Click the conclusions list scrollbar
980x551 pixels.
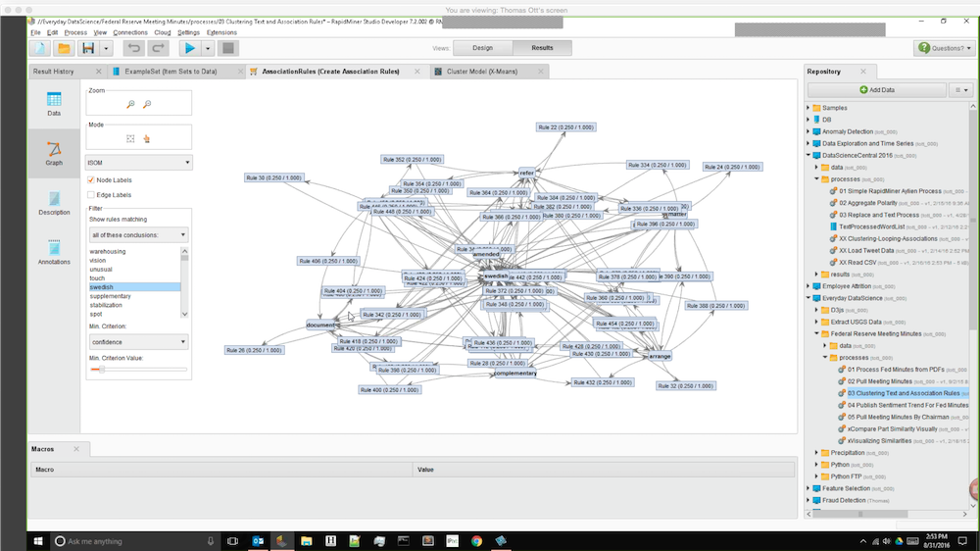click(184, 282)
